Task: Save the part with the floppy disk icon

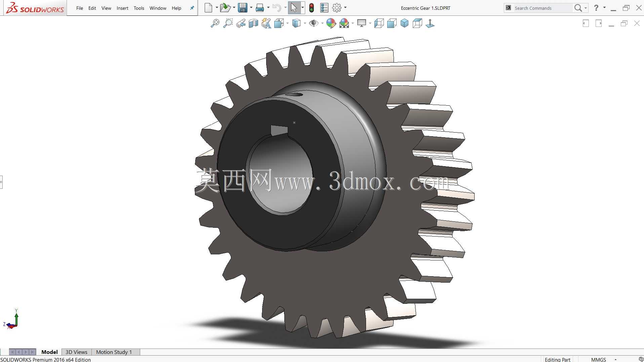Action: tap(242, 8)
